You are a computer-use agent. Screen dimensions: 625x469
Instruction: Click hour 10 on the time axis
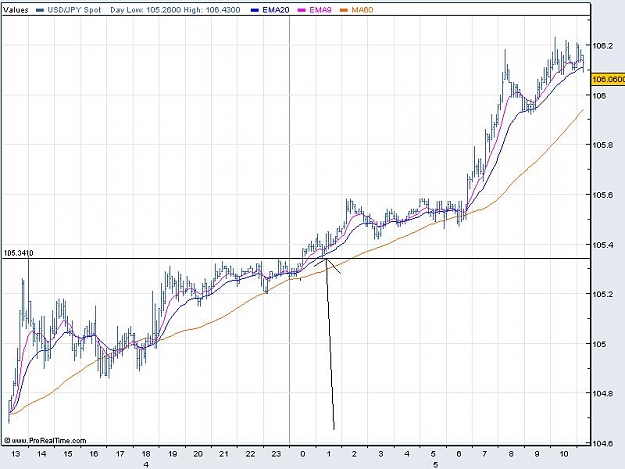(x=563, y=454)
